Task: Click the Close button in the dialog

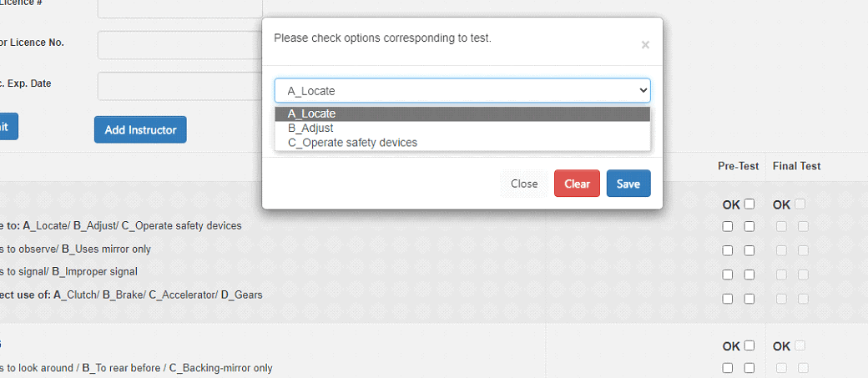Action: point(524,184)
